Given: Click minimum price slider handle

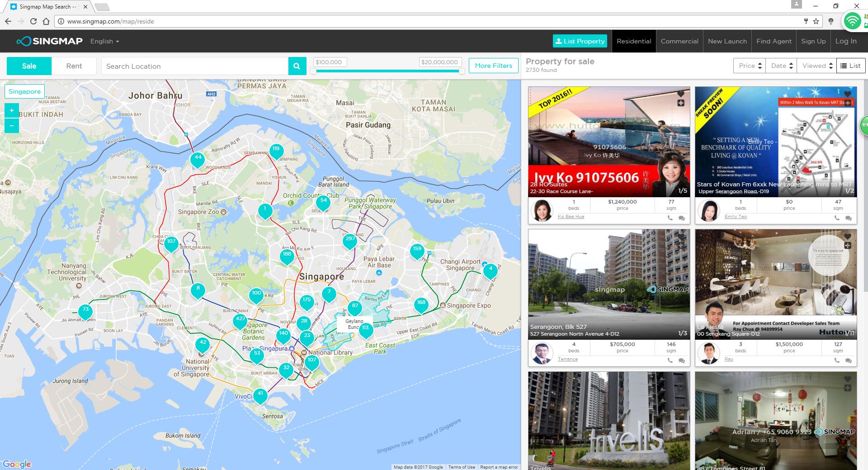Looking at the screenshot, I should 314,71.
